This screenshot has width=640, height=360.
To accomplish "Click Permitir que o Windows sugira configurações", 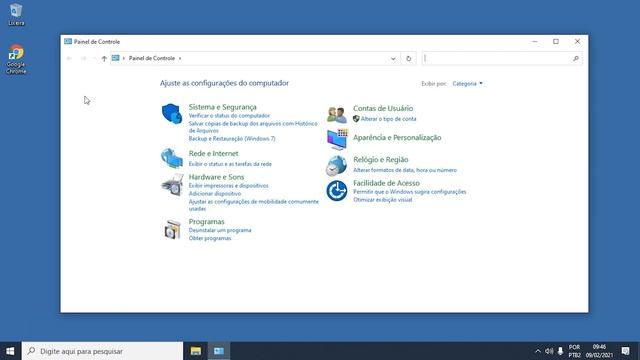I will click(409, 192).
